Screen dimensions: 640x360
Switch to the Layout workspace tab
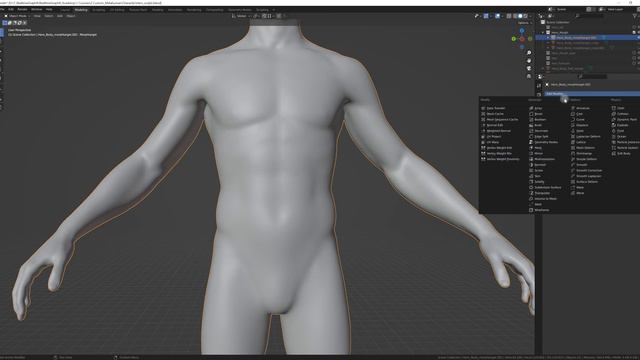(65, 9)
